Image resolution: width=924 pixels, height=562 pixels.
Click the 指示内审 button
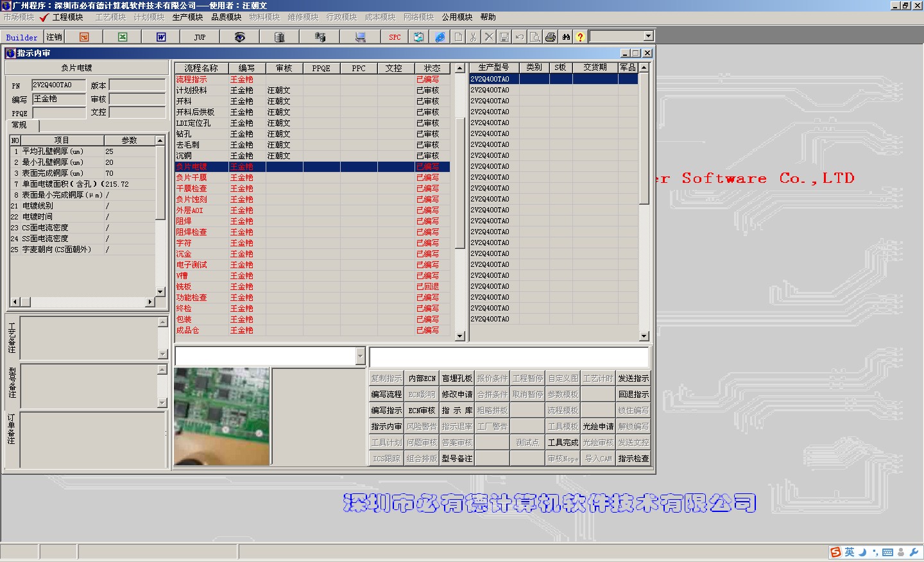(386, 427)
